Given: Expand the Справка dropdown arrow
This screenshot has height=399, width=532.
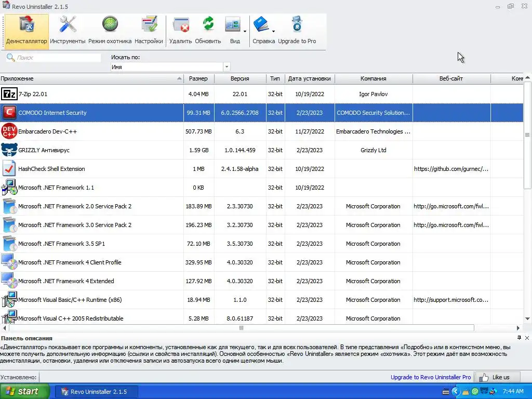Looking at the screenshot, I should pos(273,32).
